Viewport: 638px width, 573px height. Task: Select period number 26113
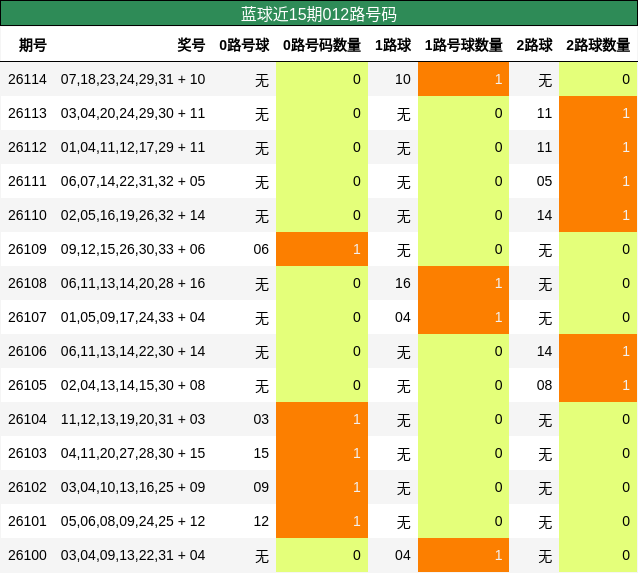pos(27,113)
